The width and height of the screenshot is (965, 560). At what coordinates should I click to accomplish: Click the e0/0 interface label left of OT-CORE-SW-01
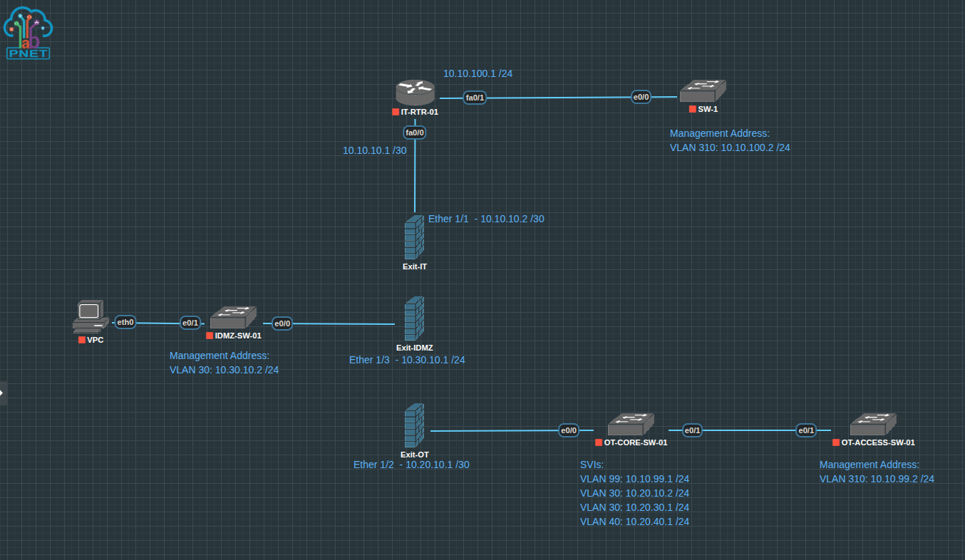[x=568, y=430]
